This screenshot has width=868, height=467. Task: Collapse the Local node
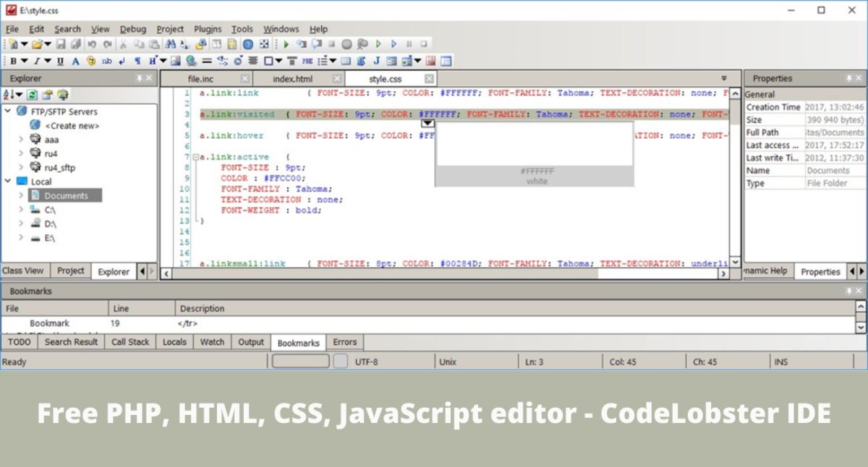tap(8, 181)
